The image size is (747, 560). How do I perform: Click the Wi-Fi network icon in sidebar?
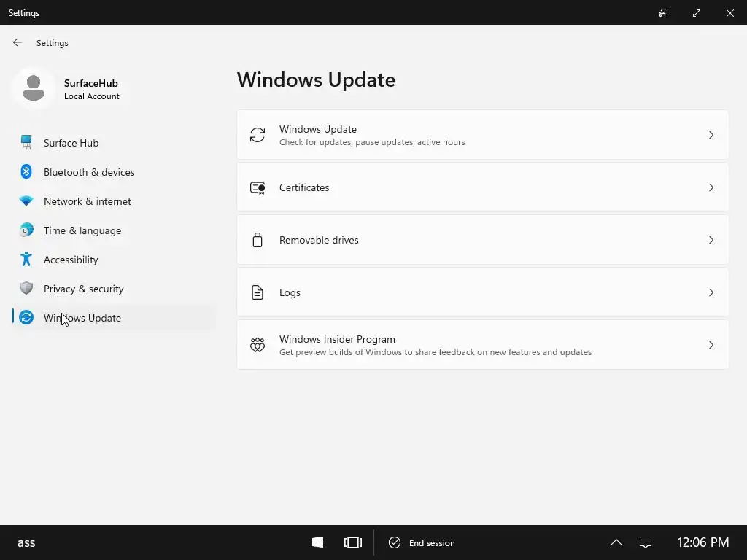(x=26, y=201)
